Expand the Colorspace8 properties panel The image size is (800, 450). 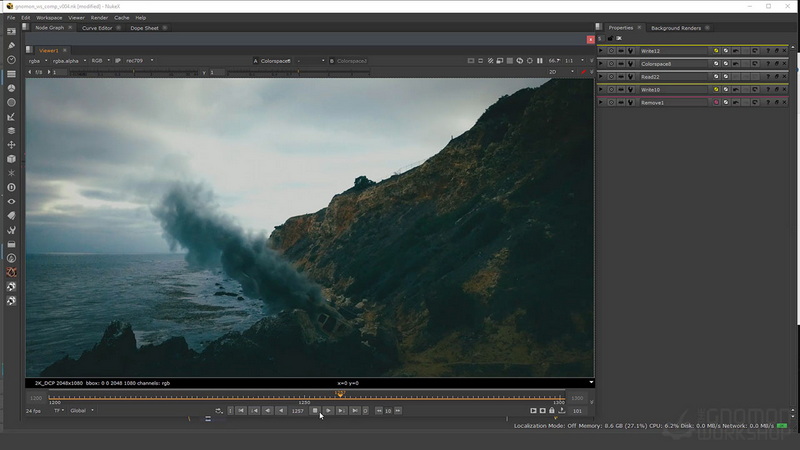coord(601,64)
